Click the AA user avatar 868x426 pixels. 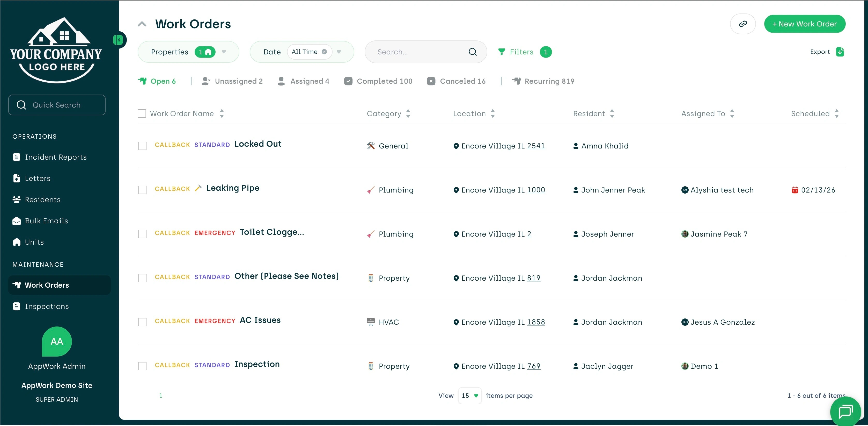(57, 341)
